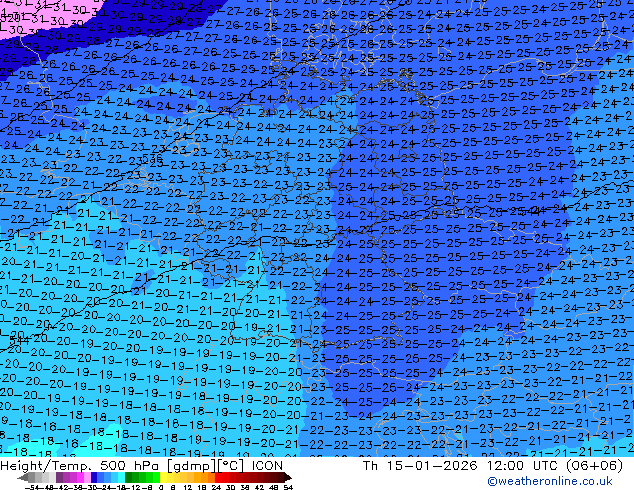The width and height of the screenshot is (634, 490).
Task: Click the date '15-01-2026'
Action: 432,466
